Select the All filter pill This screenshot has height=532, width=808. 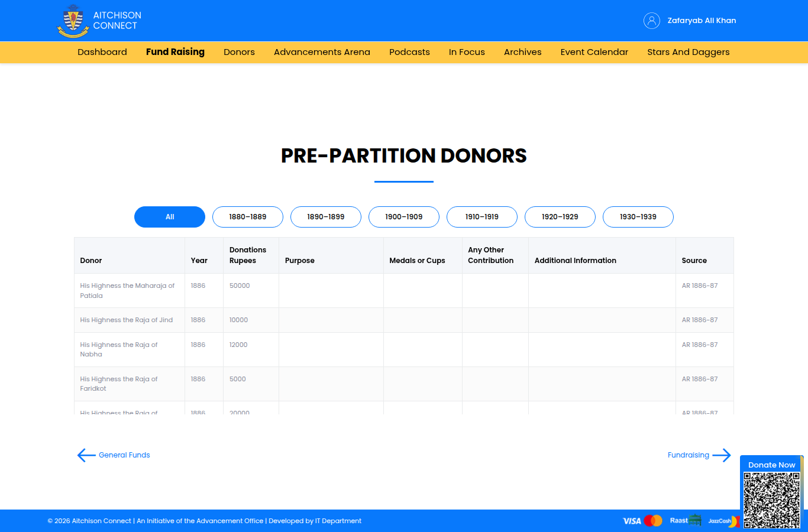[170, 217]
